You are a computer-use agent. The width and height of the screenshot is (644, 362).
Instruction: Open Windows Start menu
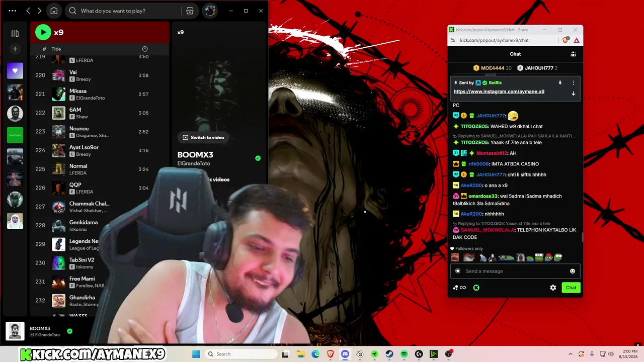[196, 354]
